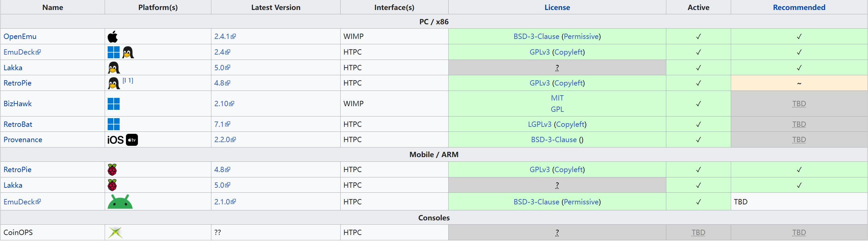Click Android robot icon in EmuDeck 2.1.0 row

(120, 201)
